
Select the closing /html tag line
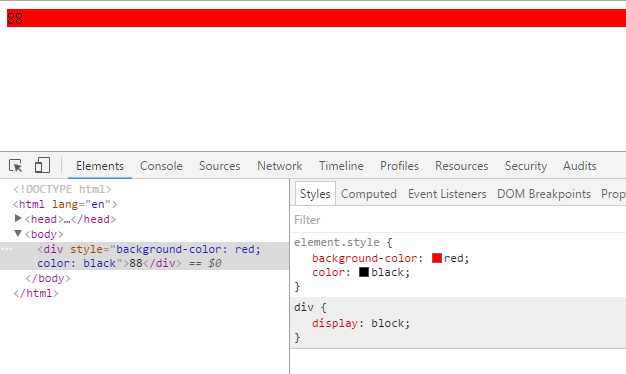pos(36,293)
